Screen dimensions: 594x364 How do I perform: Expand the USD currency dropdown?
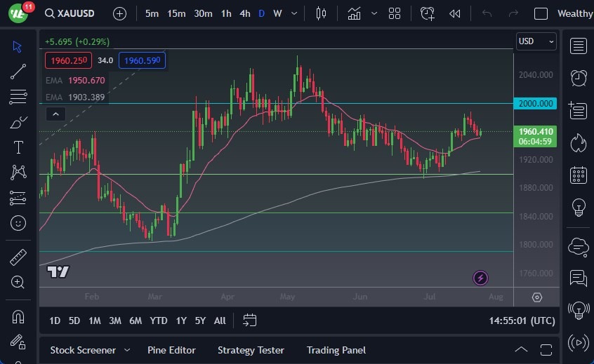[536, 41]
